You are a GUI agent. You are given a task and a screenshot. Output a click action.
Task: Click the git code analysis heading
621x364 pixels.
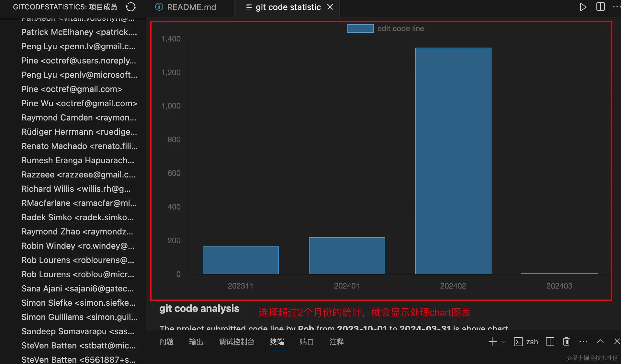click(199, 309)
